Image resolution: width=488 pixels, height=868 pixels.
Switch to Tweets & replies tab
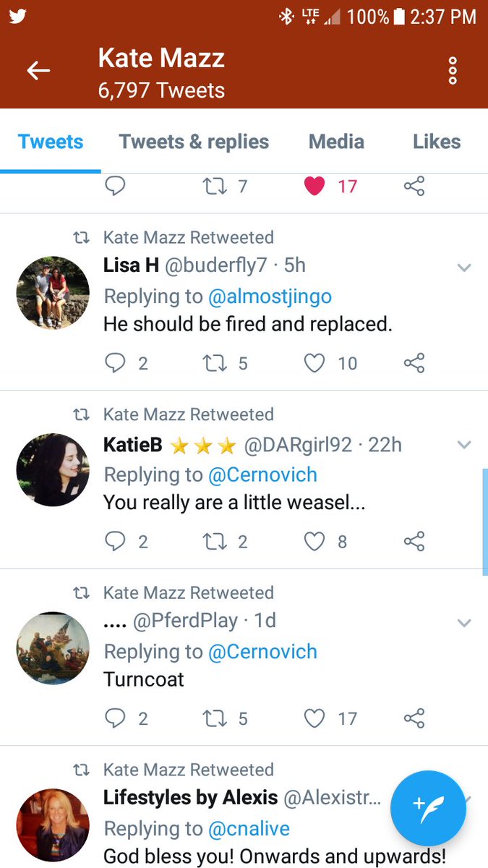click(x=194, y=142)
